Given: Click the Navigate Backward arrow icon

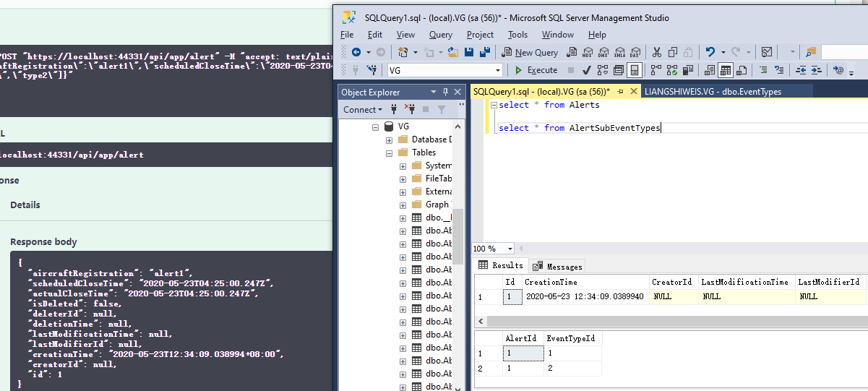Looking at the screenshot, I should pos(356,52).
